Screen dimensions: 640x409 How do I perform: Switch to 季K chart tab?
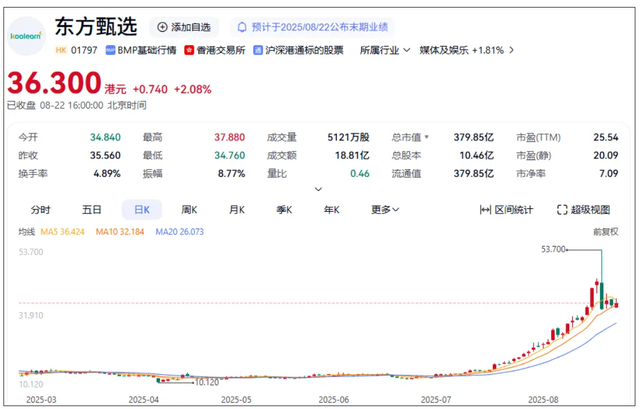tap(284, 210)
